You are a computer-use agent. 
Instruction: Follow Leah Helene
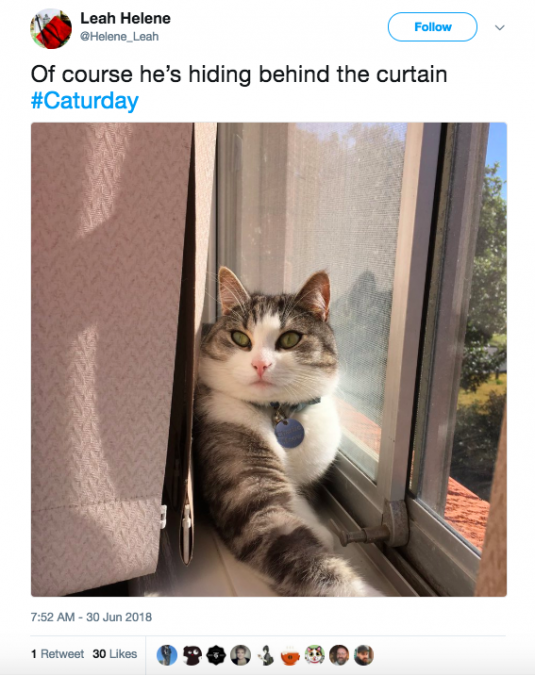coord(433,27)
